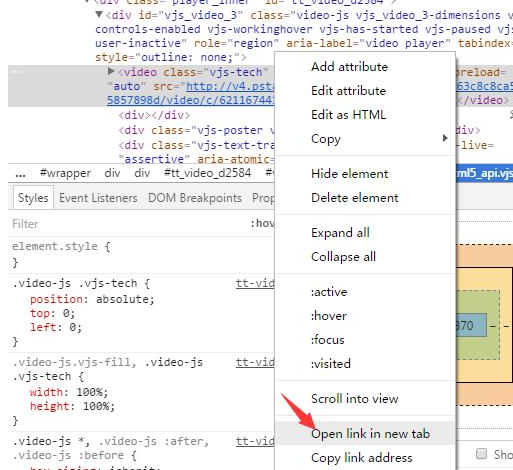513x470 pixels.
Task: Select Edit as HTML menu entry
Action: click(x=348, y=115)
